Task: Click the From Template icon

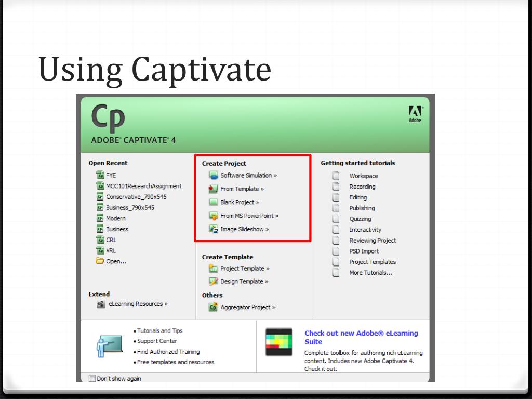Action: coord(213,189)
